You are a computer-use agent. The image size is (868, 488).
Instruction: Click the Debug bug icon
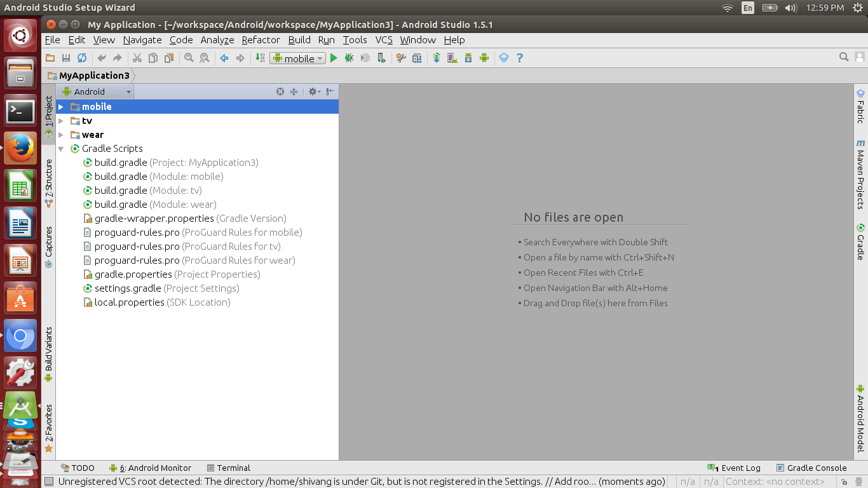(x=349, y=58)
